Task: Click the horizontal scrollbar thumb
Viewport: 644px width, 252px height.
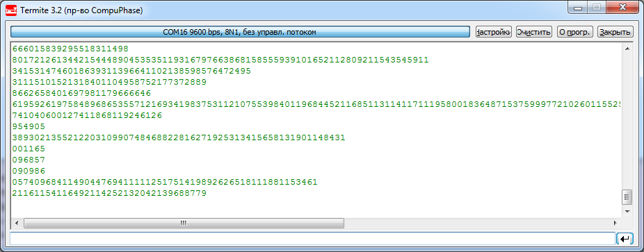Action: [184, 224]
